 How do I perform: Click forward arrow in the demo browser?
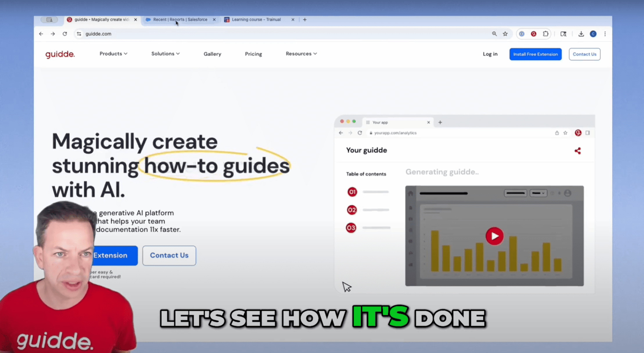point(350,133)
